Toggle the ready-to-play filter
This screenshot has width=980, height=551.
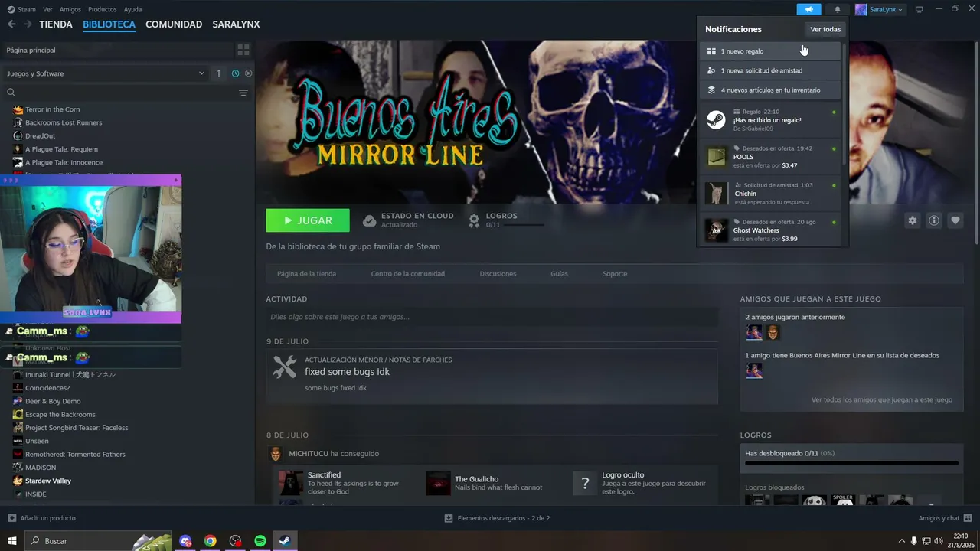click(248, 73)
